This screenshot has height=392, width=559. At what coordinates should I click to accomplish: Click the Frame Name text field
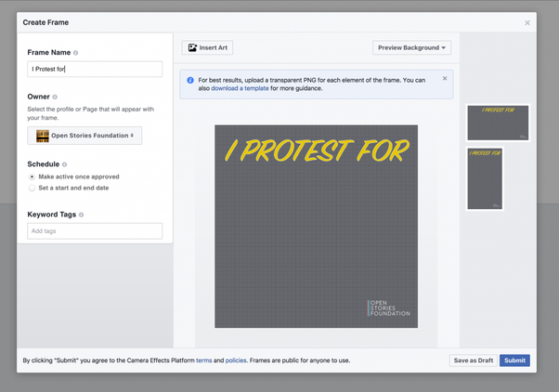pyautogui.click(x=95, y=69)
